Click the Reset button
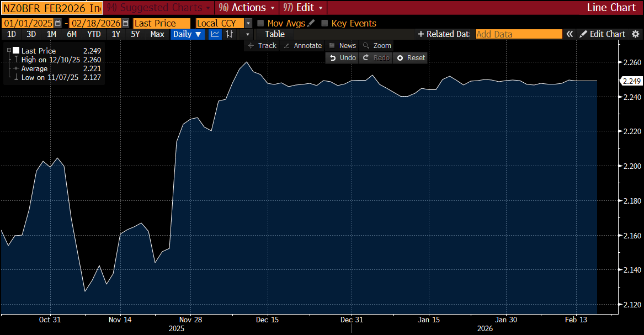This screenshot has height=335, width=644. (411, 57)
